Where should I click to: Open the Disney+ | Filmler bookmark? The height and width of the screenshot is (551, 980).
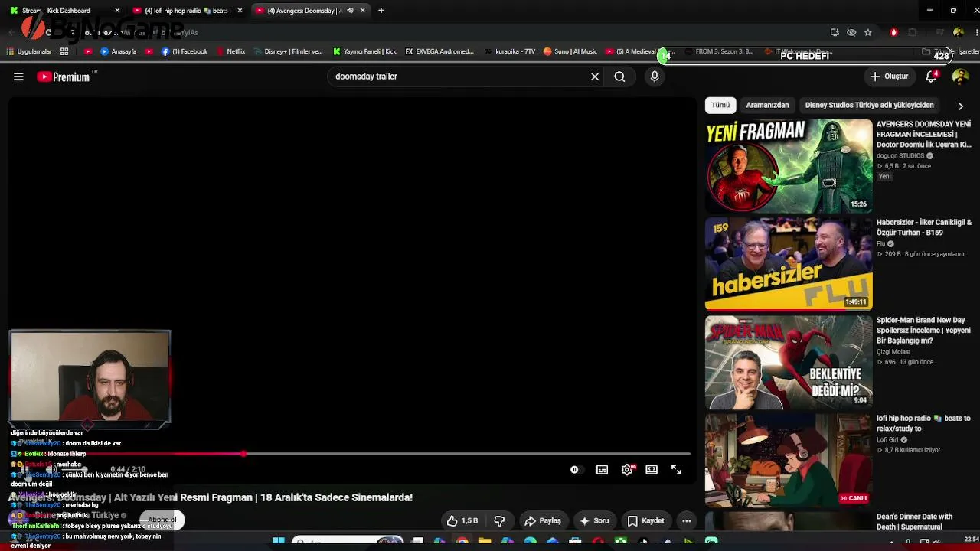click(x=288, y=52)
